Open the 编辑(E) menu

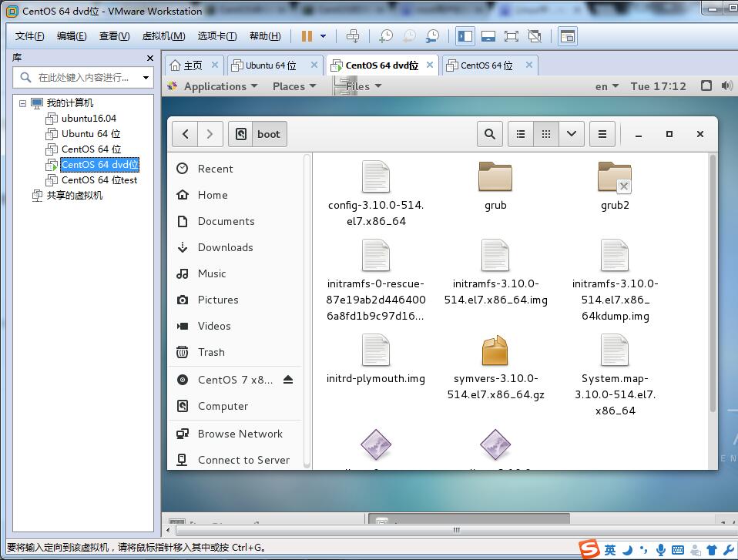72,36
